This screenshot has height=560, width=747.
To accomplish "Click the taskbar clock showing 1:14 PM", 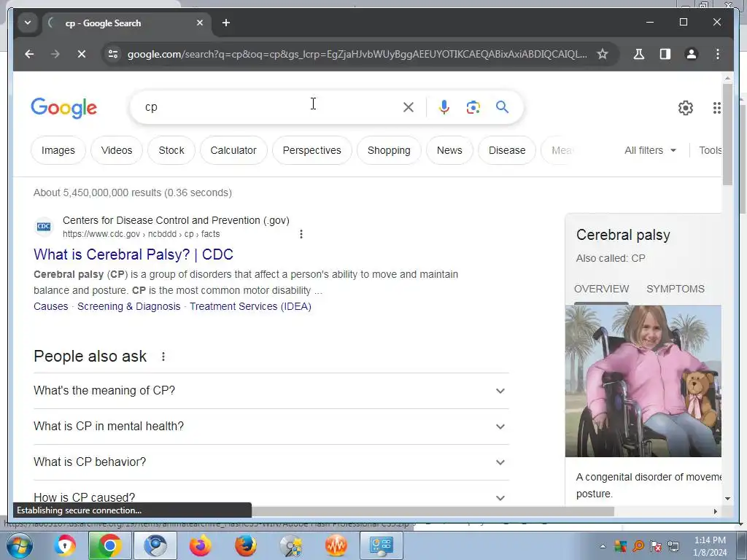I will pos(710,546).
